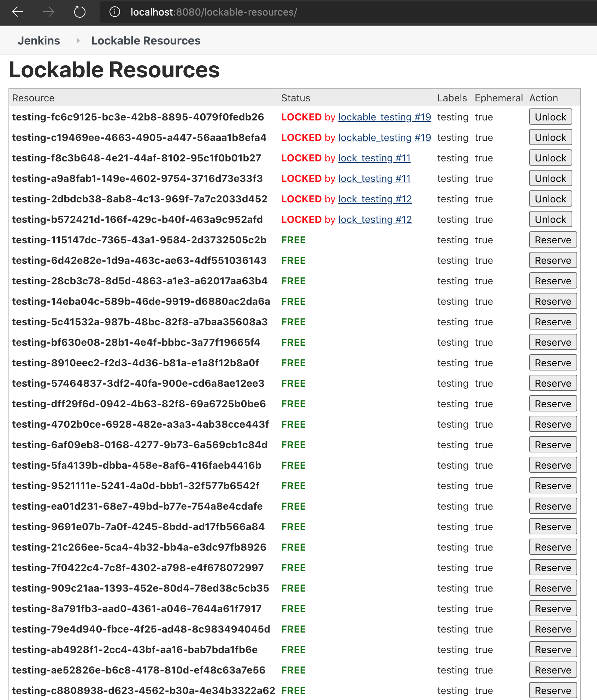The height and width of the screenshot is (700, 597).
Task: Go back with the browser back arrow
Action: 18,12
